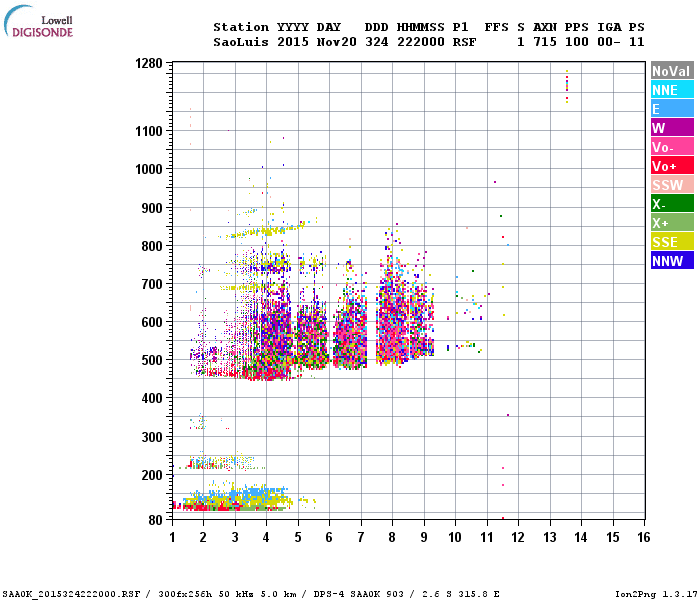Click the 1000 height axis label
This screenshot has width=700, height=600.
tap(149, 169)
